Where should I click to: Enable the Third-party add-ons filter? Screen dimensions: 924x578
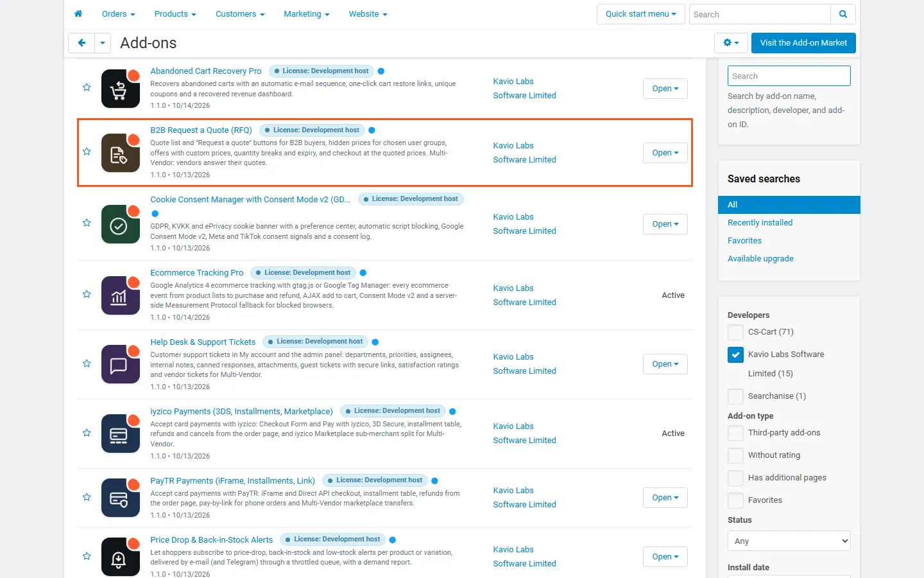[x=735, y=433]
